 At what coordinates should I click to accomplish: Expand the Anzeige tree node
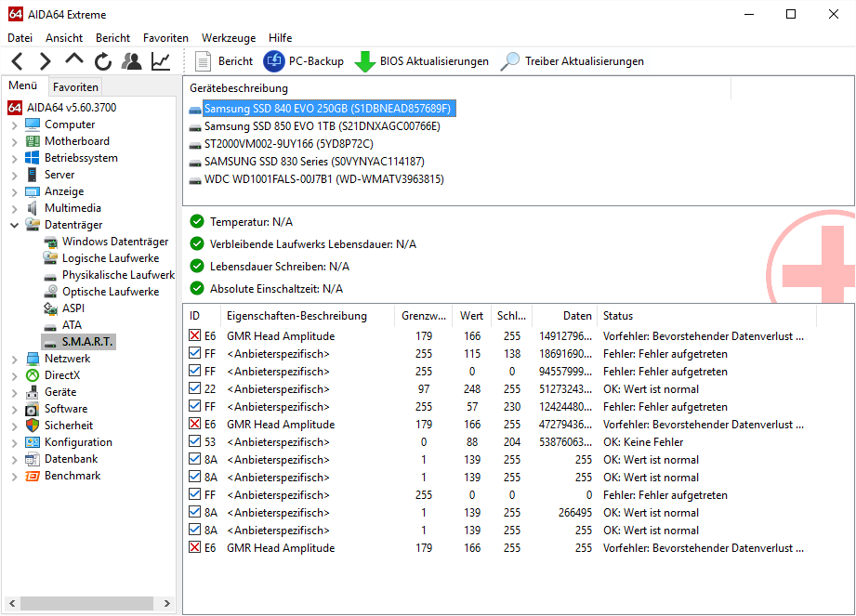tap(15, 192)
